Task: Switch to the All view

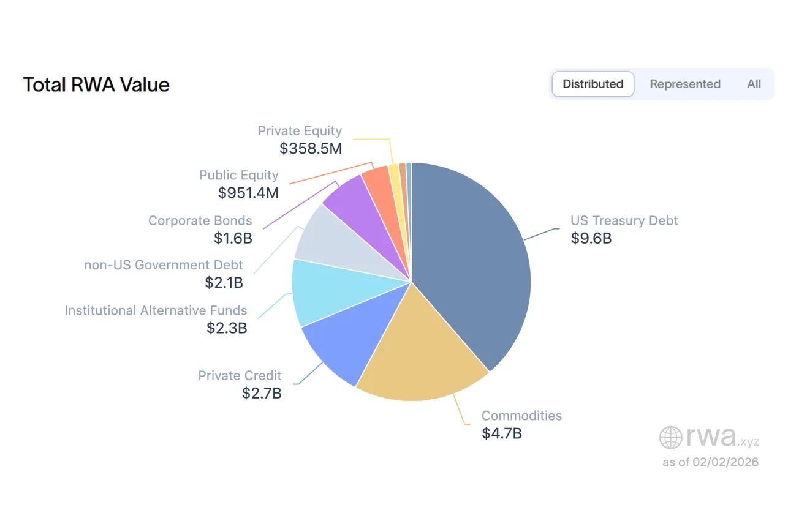Action: (753, 84)
